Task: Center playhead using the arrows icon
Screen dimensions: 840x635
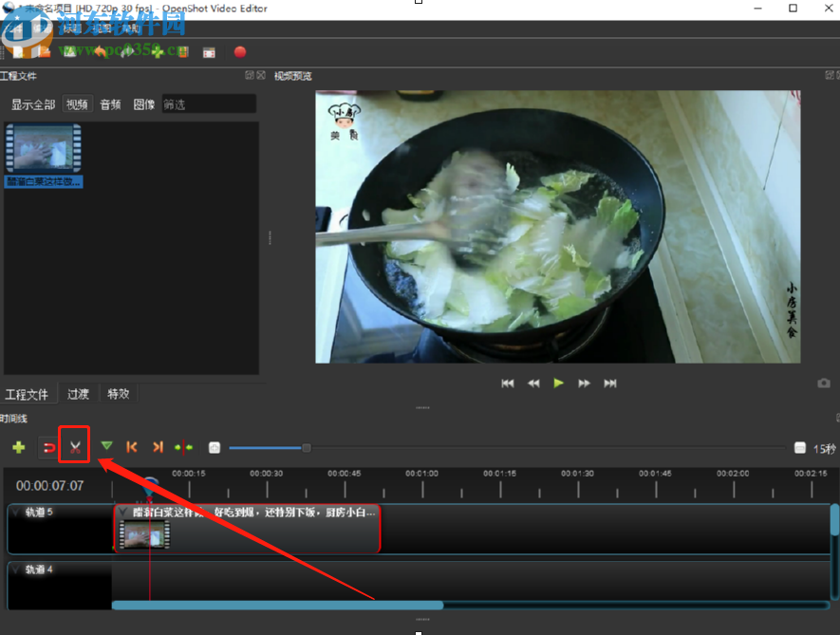Action: click(x=181, y=446)
